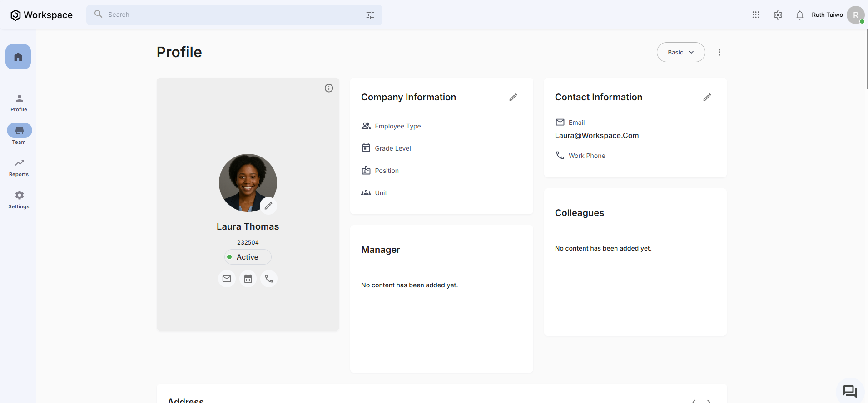Open the apps grid launcher
The width and height of the screenshot is (868, 403).
coord(756,15)
